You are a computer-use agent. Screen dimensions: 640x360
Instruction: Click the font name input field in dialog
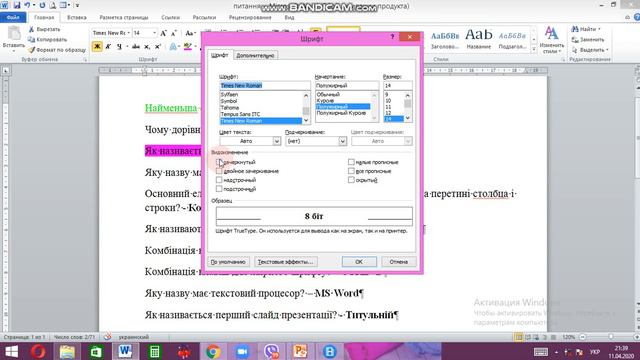[265, 85]
